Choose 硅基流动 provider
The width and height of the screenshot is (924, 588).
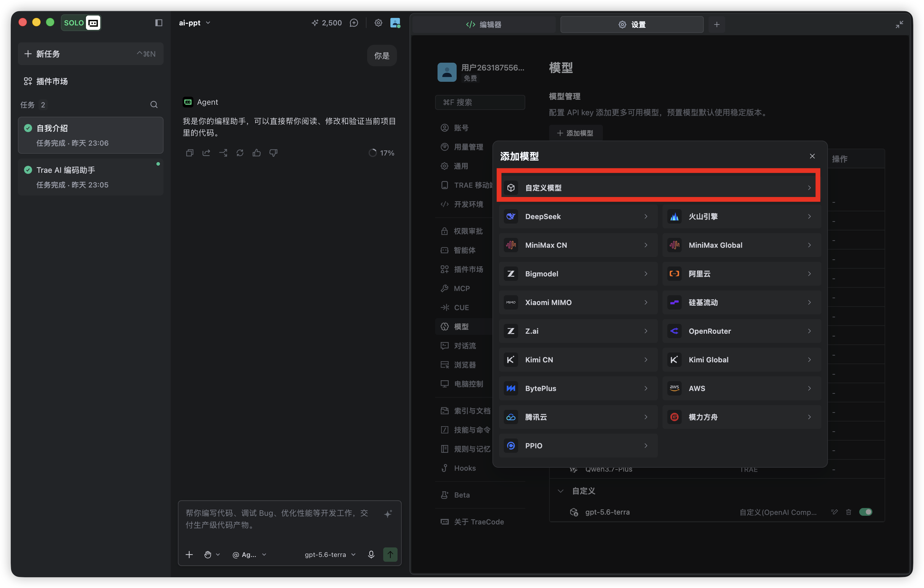(x=741, y=302)
